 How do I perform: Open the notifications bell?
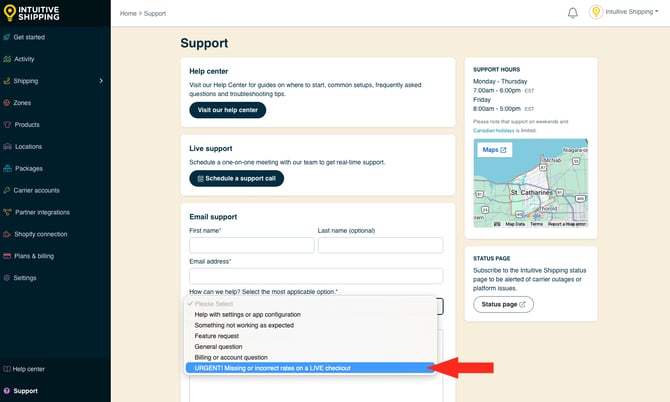pyautogui.click(x=573, y=13)
